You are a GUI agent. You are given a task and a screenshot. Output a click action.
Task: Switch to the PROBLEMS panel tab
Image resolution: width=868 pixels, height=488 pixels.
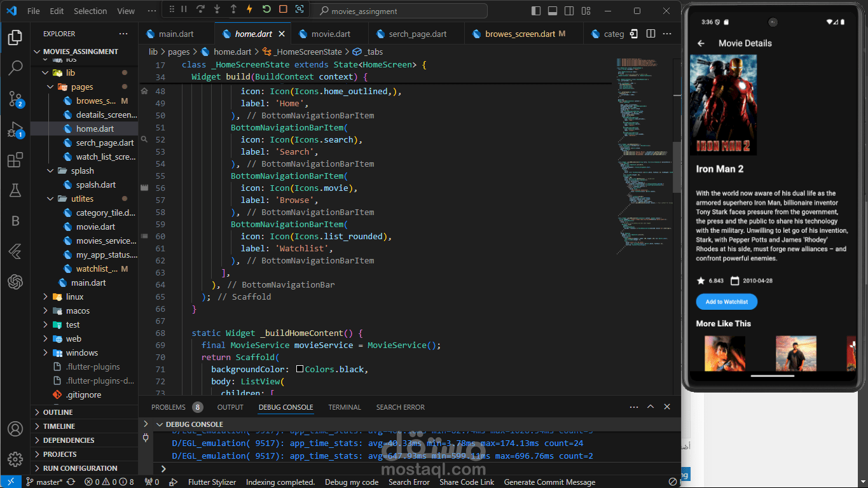coord(177,407)
